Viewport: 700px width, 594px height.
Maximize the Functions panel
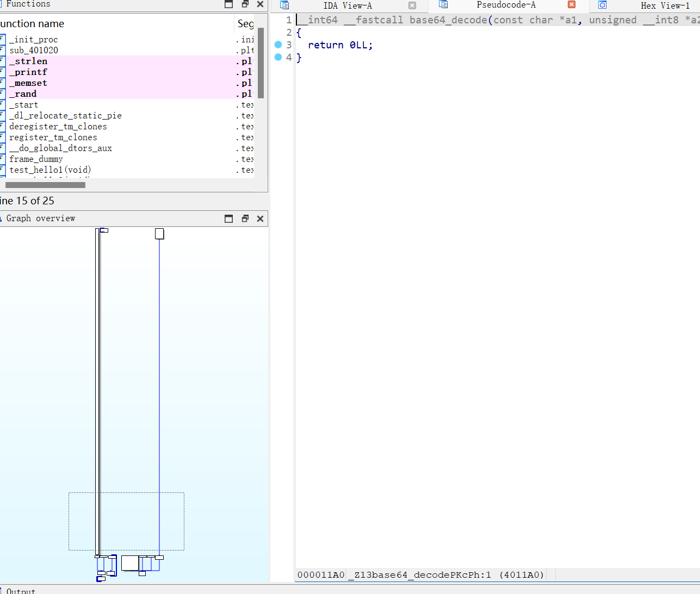coord(229,4)
